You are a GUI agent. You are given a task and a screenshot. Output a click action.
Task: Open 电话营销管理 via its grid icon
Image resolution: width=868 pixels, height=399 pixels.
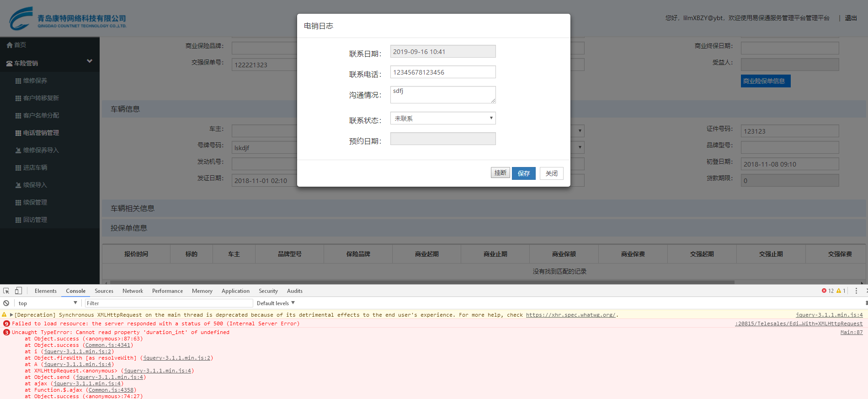[x=18, y=133]
